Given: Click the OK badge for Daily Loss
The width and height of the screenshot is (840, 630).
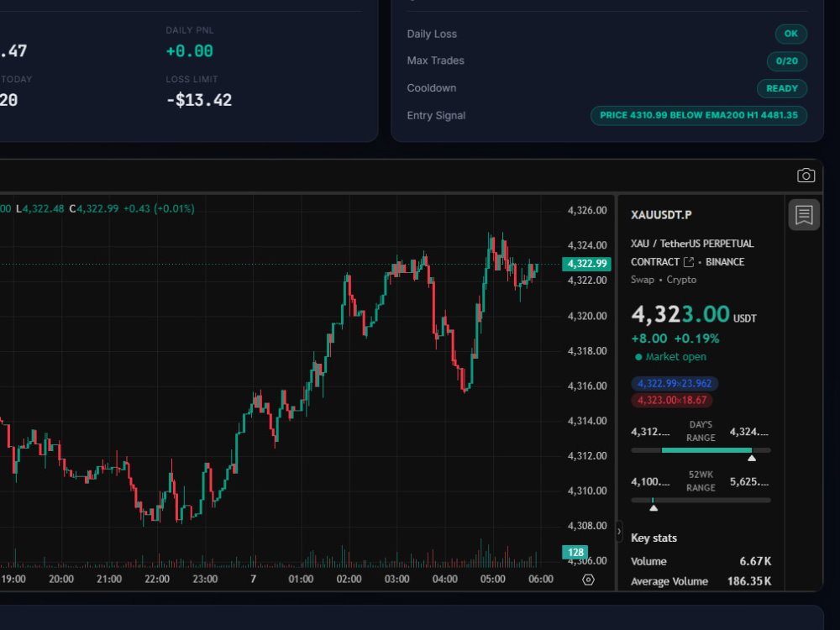Looking at the screenshot, I should [x=790, y=34].
